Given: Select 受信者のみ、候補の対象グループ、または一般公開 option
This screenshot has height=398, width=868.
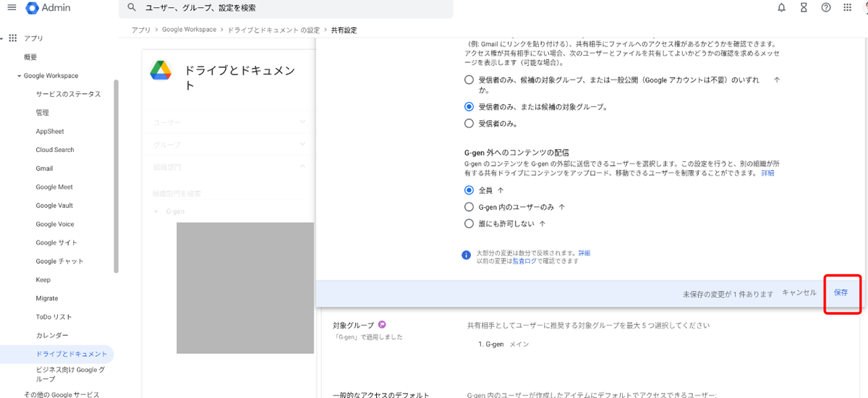Looking at the screenshot, I should pyautogui.click(x=469, y=80).
